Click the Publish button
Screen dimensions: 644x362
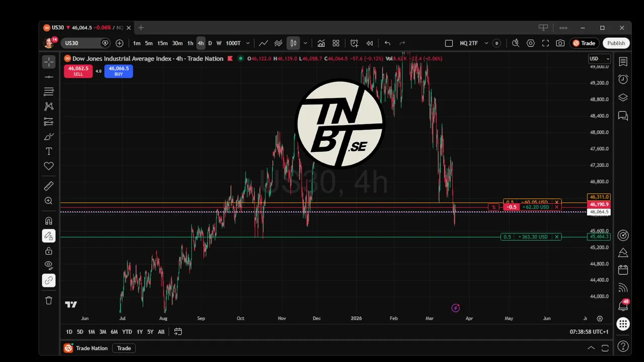tap(616, 43)
